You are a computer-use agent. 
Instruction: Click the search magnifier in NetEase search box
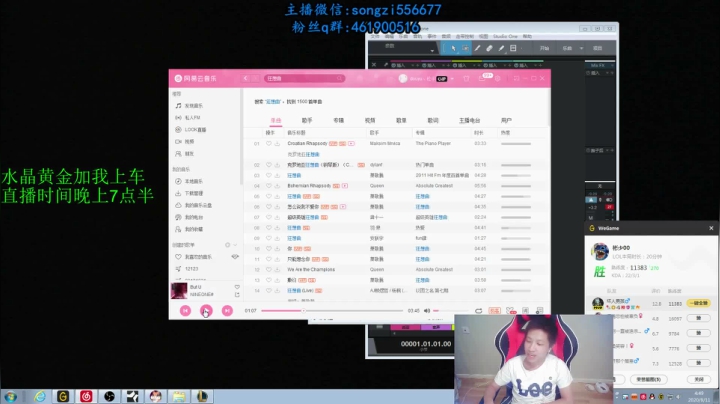click(339, 79)
